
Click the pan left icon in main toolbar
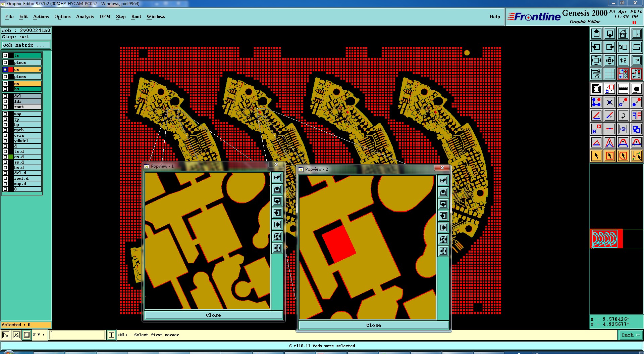[x=596, y=47]
